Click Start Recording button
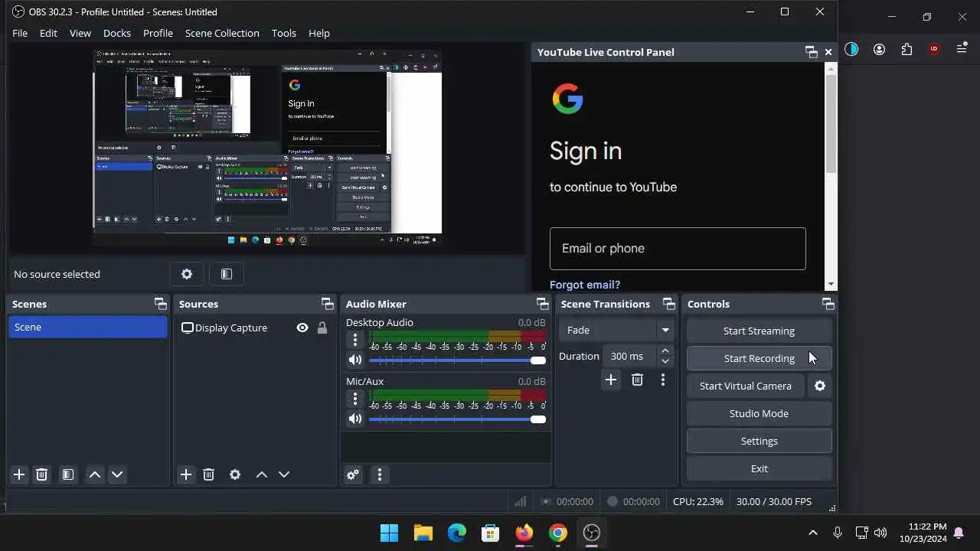980x551 pixels. tap(759, 358)
